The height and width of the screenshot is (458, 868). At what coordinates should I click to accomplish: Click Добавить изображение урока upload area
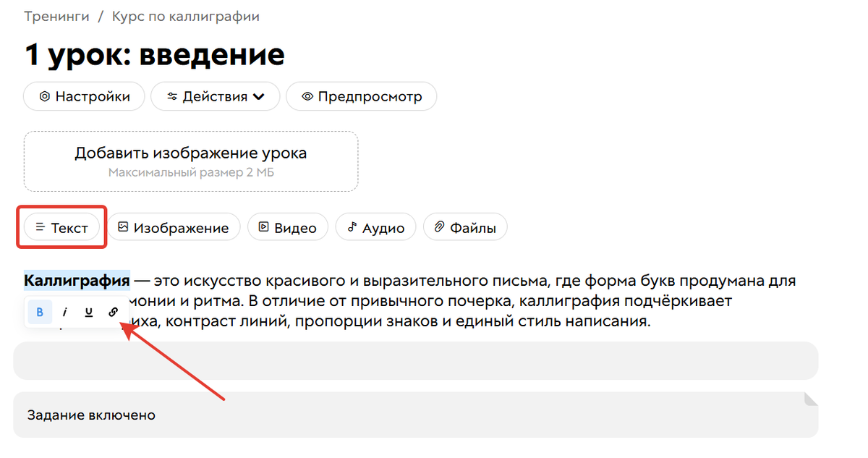coord(190,160)
